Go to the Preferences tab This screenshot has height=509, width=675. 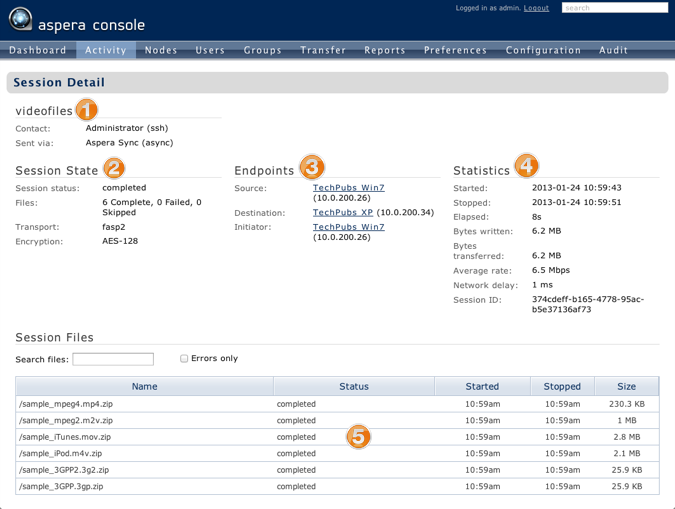pyautogui.click(x=455, y=50)
